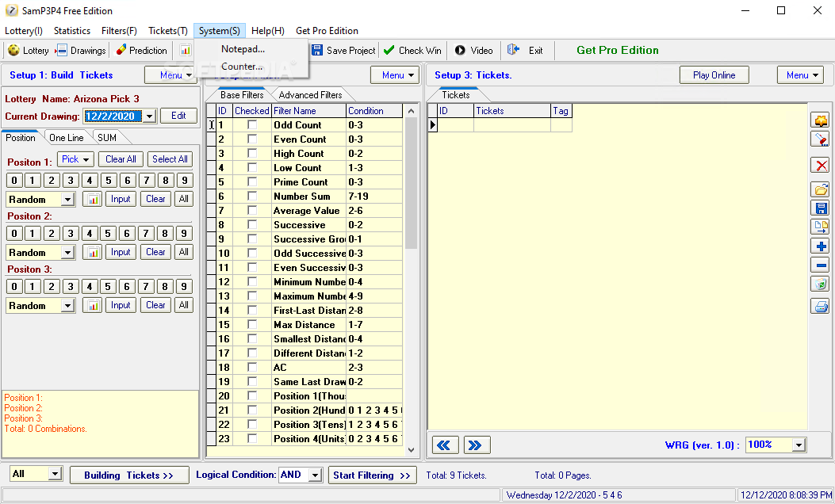The height and width of the screenshot is (504, 835).
Task: Click the filter list scroll down arrow
Action: (x=411, y=449)
